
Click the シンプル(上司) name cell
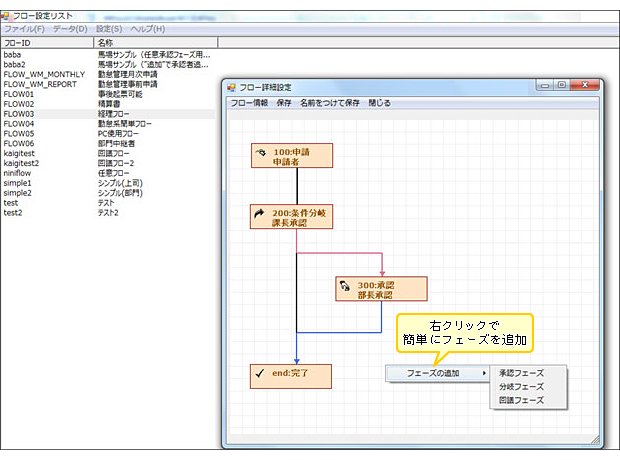tap(120, 183)
